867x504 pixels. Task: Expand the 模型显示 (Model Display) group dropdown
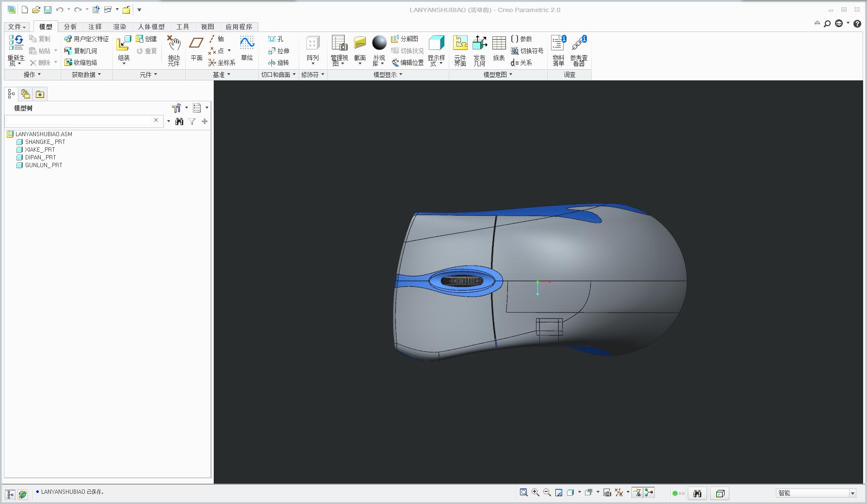[388, 75]
